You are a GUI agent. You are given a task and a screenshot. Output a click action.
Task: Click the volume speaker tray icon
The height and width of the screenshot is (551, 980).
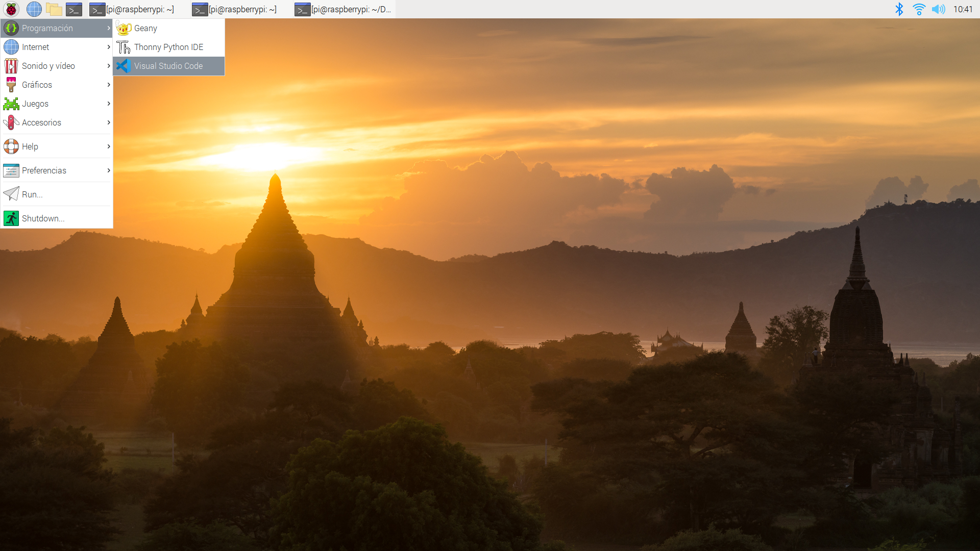pyautogui.click(x=938, y=9)
